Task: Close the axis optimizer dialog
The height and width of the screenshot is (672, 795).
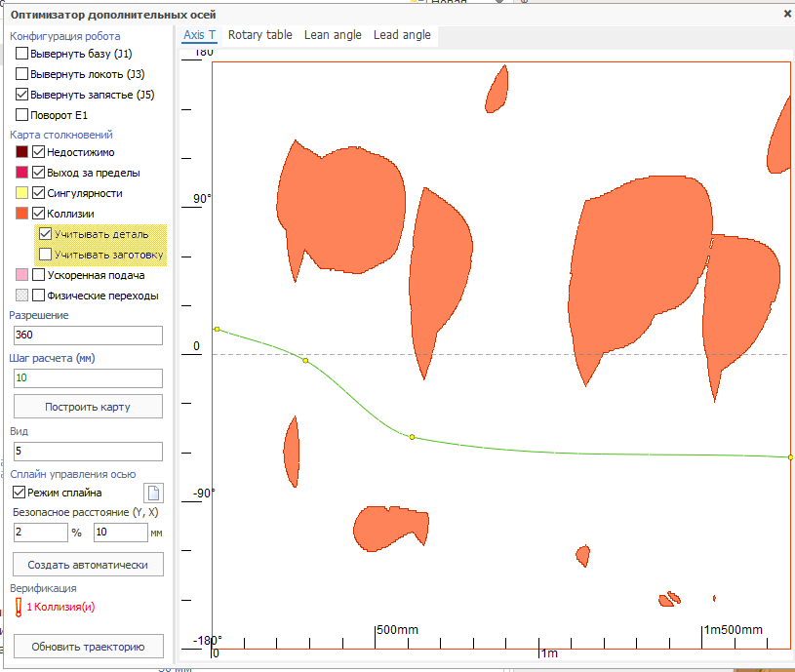Action: click(x=787, y=14)
